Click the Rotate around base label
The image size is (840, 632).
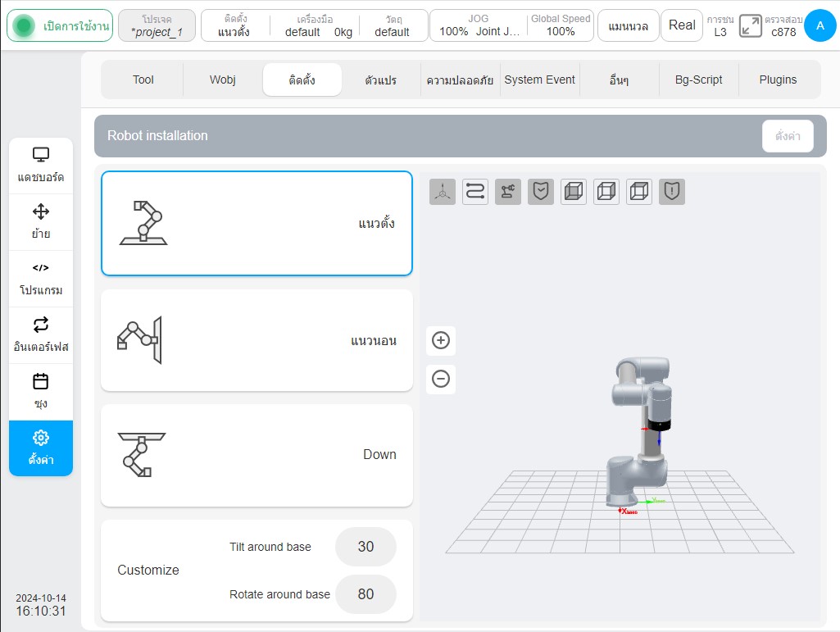pos(279,594)
